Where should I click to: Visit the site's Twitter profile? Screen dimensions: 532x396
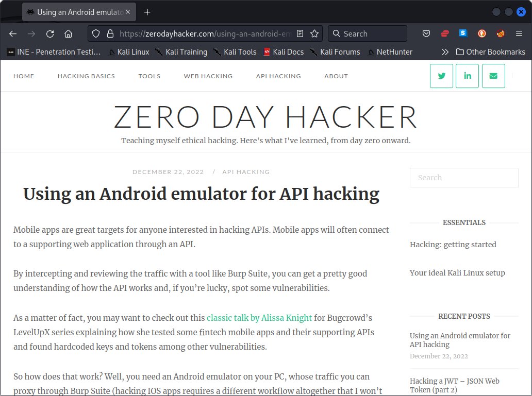tap(441, 76)
